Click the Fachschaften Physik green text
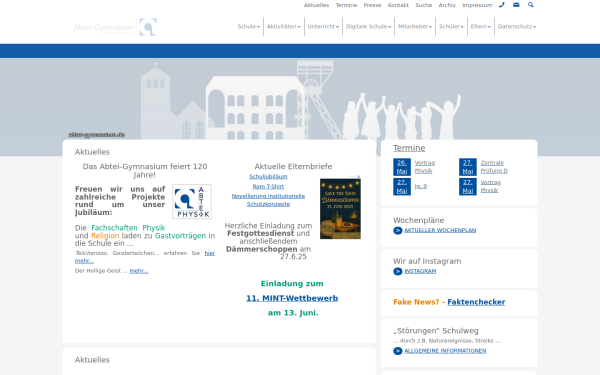600x375 pixels. coord(128,228)
